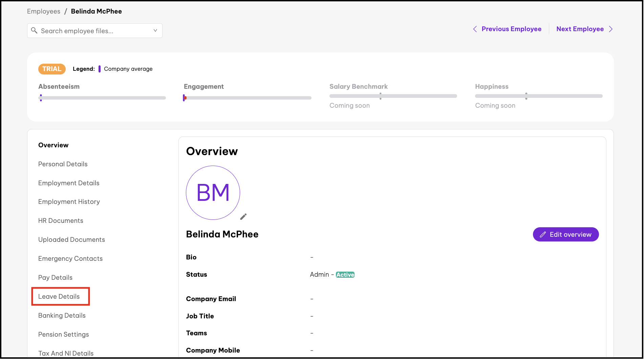This screenshot has width=644, height=359.
Task: Select Emergency Contacts in the sidebar
Action: click(x=70, y=259)
